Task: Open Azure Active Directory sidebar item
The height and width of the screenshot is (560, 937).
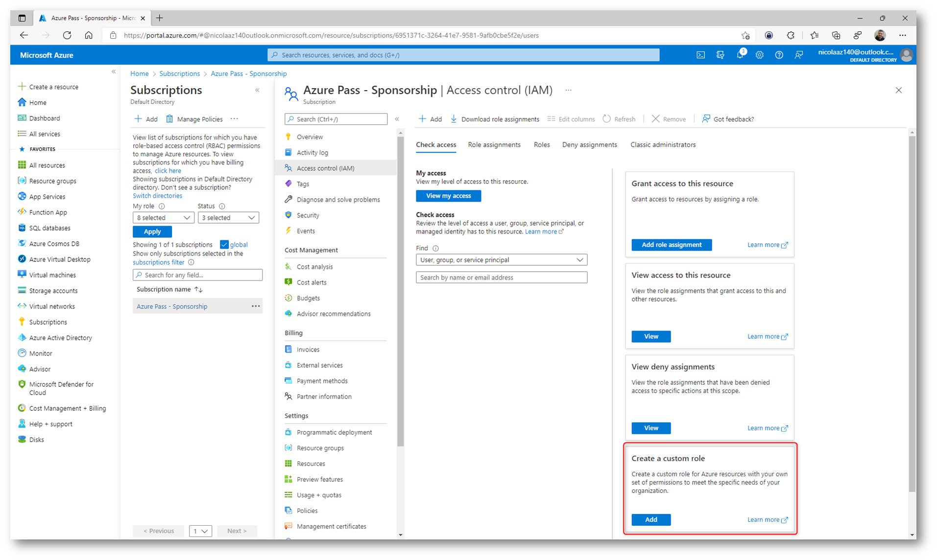Action: (x=55, y=337)
